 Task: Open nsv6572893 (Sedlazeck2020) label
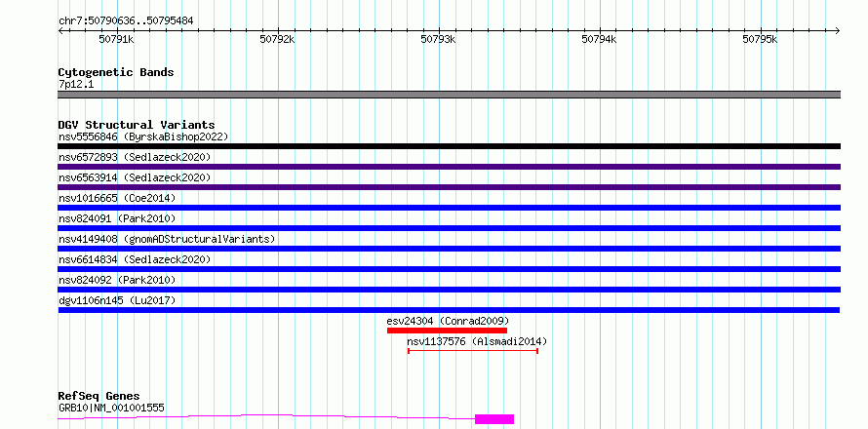click(x=135, y=157)
